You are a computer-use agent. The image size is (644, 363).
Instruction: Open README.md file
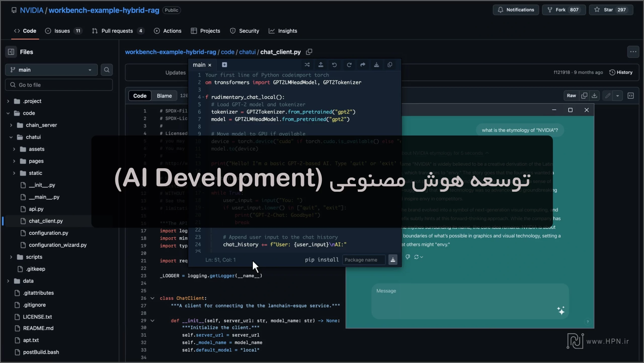(38, 328)
